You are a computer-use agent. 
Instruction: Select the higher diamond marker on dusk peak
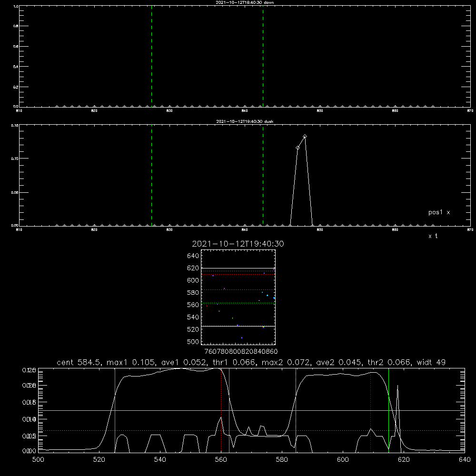[x=305, y=137]
